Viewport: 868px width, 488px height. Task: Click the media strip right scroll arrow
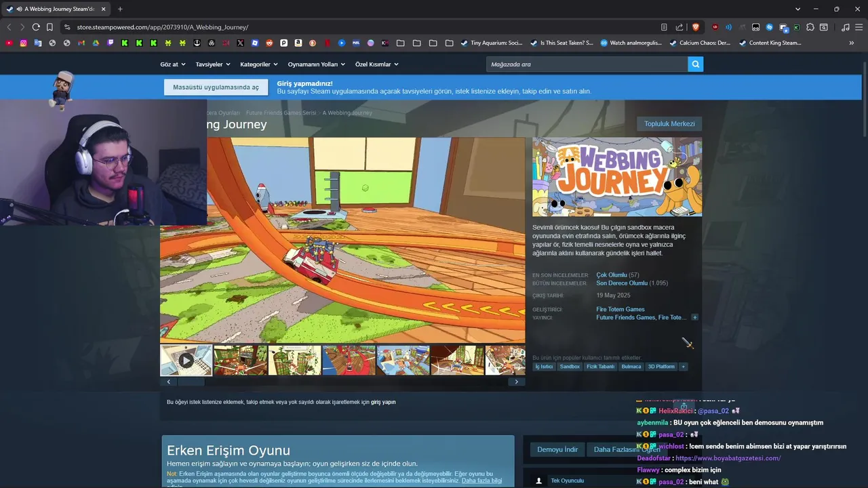(517, 382)
